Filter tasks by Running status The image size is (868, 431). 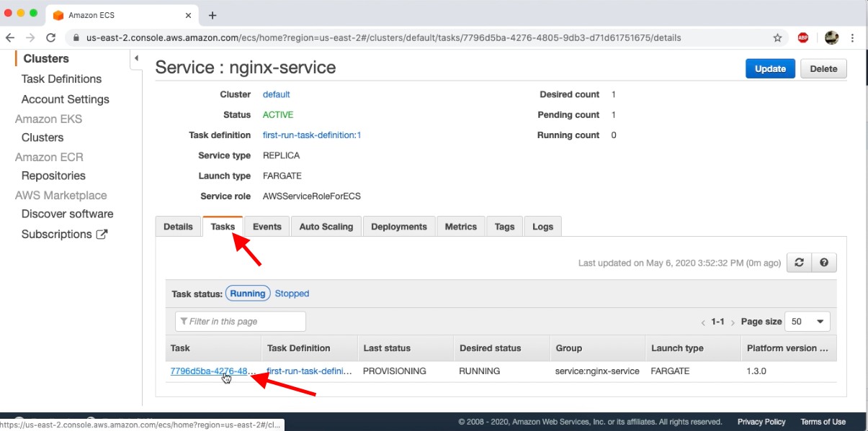tap(248, 293)
